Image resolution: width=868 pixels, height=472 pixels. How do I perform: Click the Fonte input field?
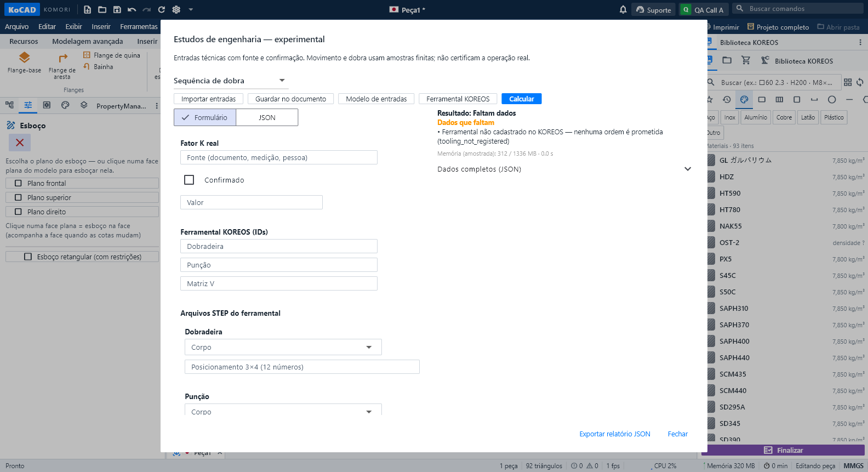tap(278, 157)
